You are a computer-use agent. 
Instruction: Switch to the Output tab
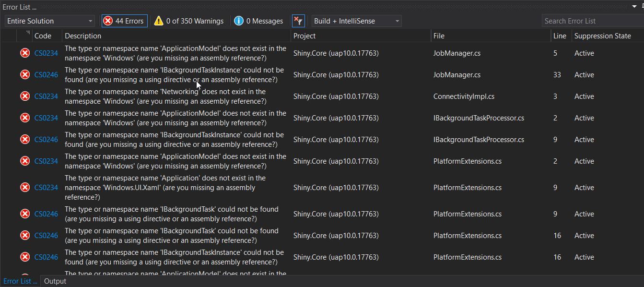click(x=55, y=281)
